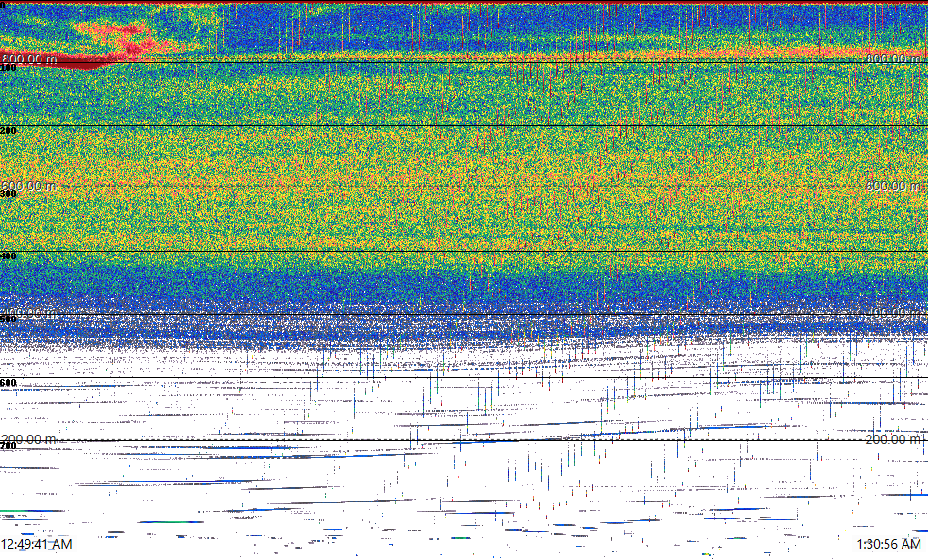The image size is (928, 560).
Task: Click the 600.00 m label at right edge
Action: coord(894,185)
